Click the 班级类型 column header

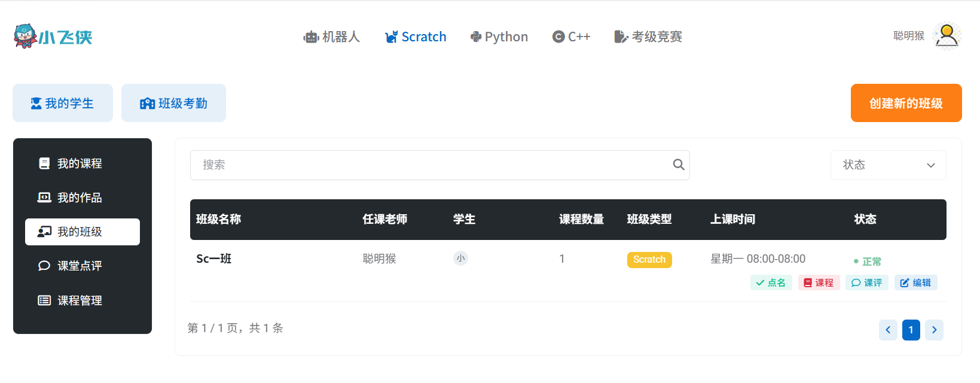point(649,219)
